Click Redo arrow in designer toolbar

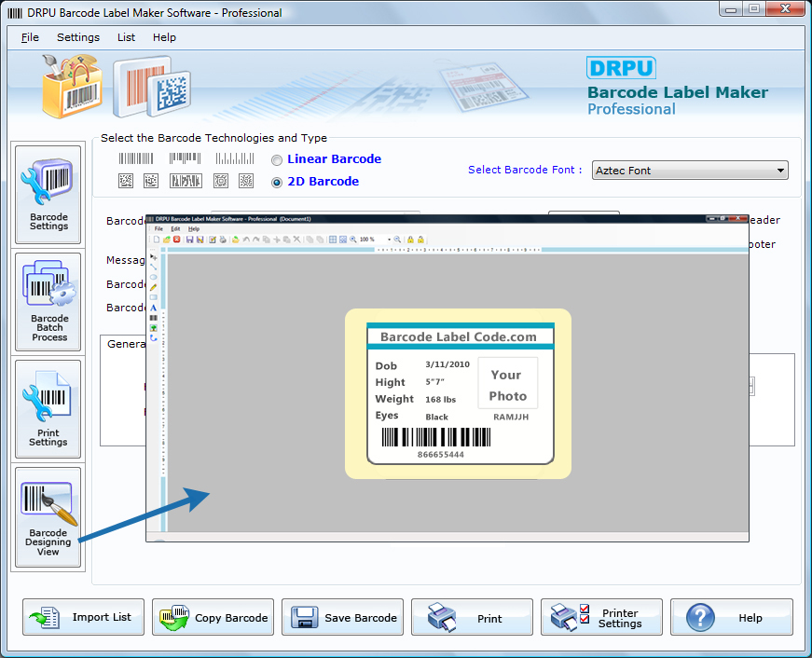coord(256,240)
